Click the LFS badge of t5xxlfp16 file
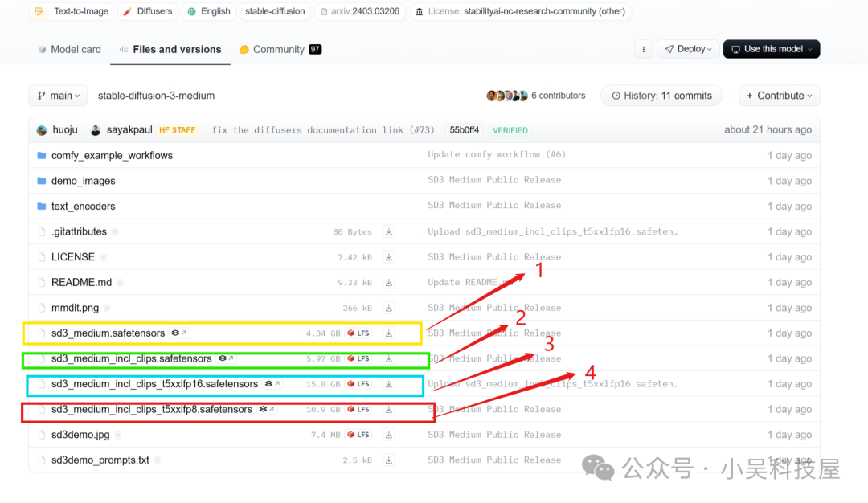The image size is (868, 503). click(358, 384)
